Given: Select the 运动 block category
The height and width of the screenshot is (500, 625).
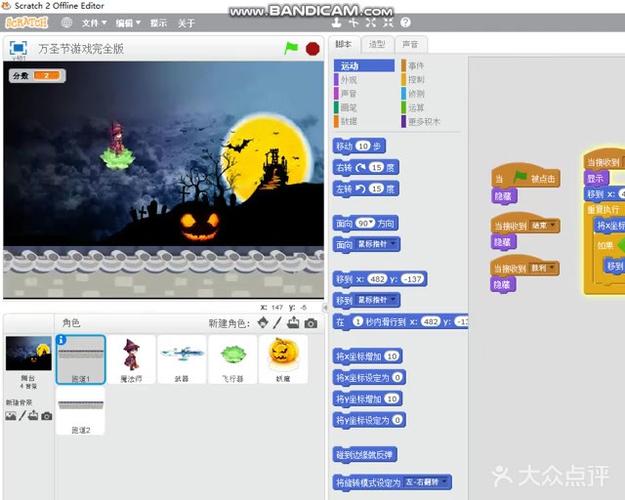Looking at the screenshot, I should pos(364,66).
